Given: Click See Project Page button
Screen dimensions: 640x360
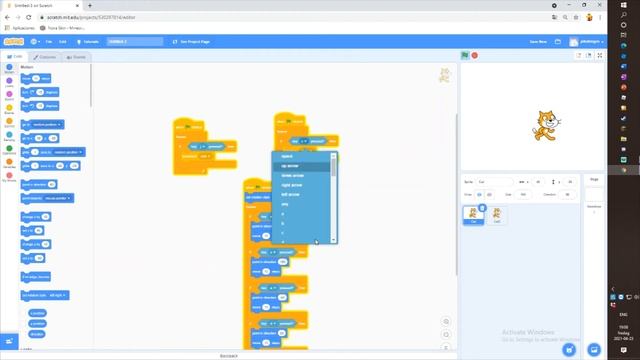Looking at the screenshot, I should click(x=191, y=42).
